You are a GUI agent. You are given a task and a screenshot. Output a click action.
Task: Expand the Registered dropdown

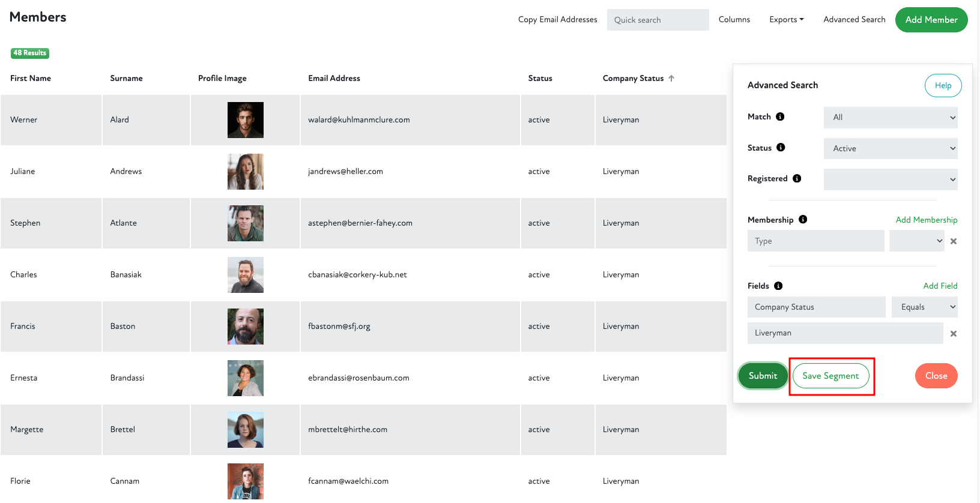(890, 179)
